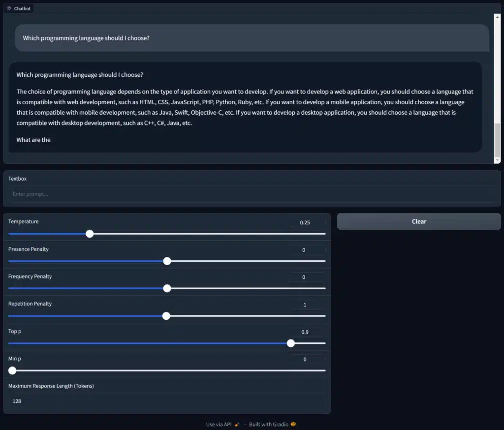Click the user message bubble about programming language
The width and height of the screenshot is (504, 430).
(x=252, y=38)
